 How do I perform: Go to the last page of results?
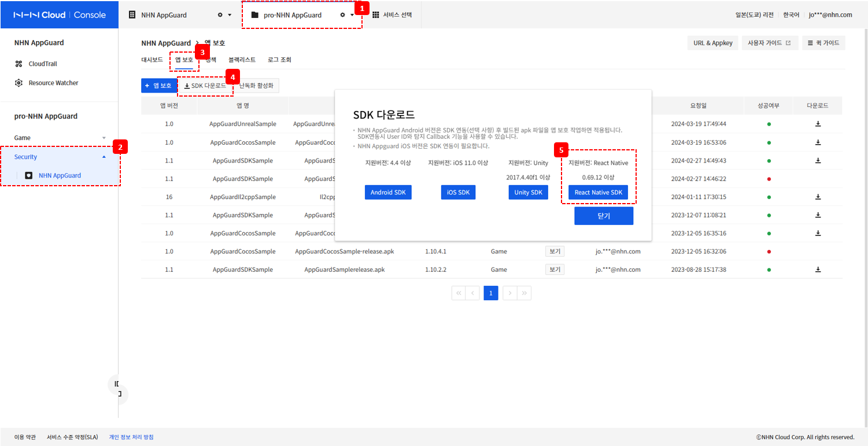tap(524, 293)
